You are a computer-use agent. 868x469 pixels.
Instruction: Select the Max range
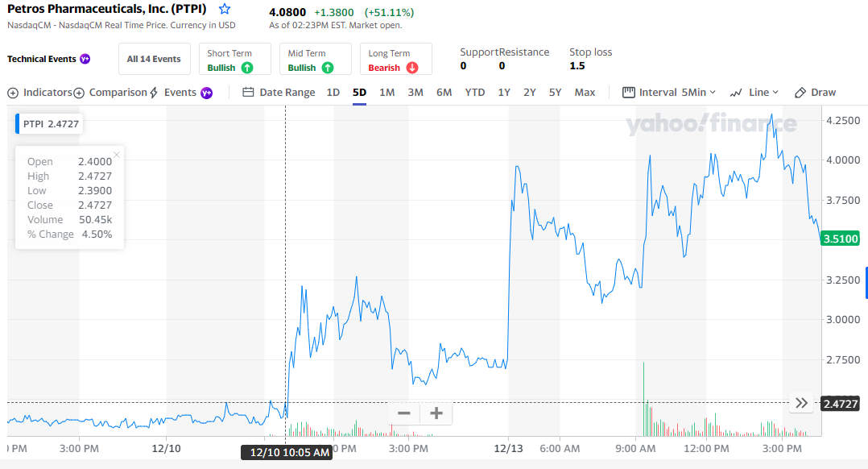click(x=585, y=93)
